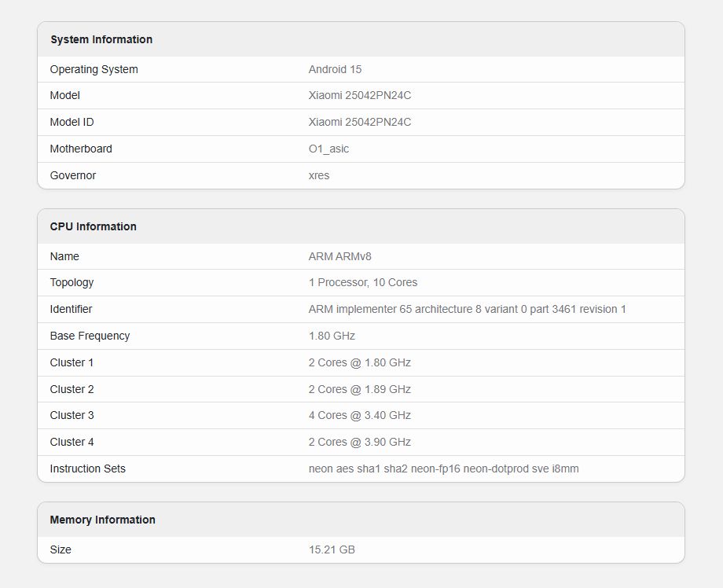The height and width of the screenshot is (588, 723).
Task: Click the Model ID value Xiaomi 25042PN24C
Action: click(360, 122)
